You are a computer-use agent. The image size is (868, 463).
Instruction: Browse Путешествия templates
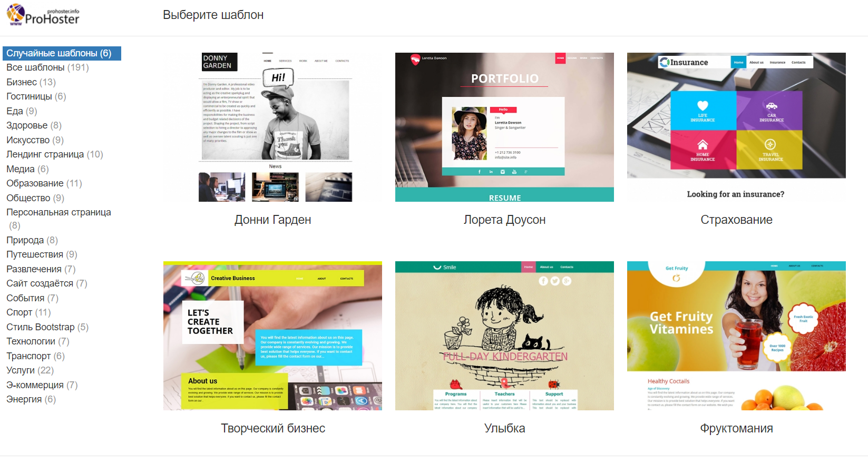click(42, 254)
